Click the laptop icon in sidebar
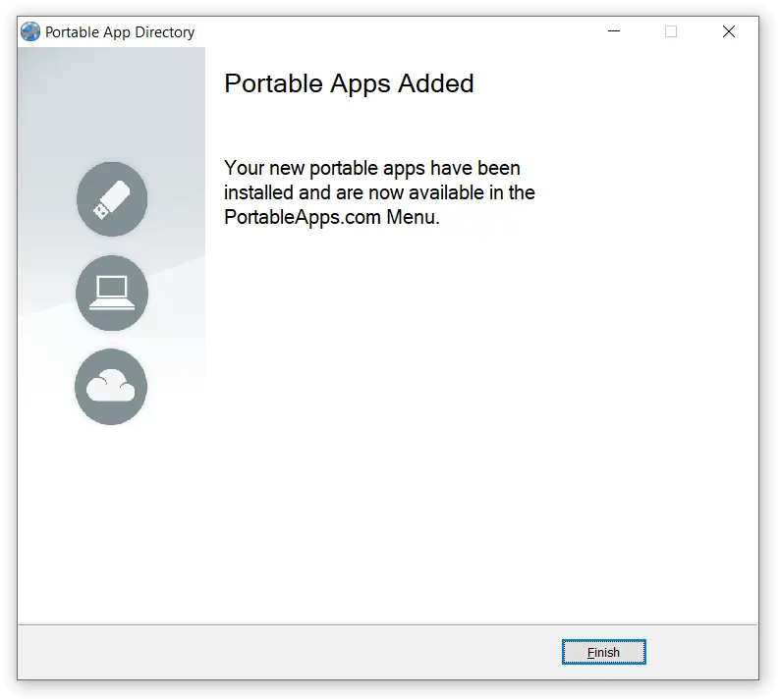Image resolution: width=779 pixels, height=700 pixels. pos(112,293)
